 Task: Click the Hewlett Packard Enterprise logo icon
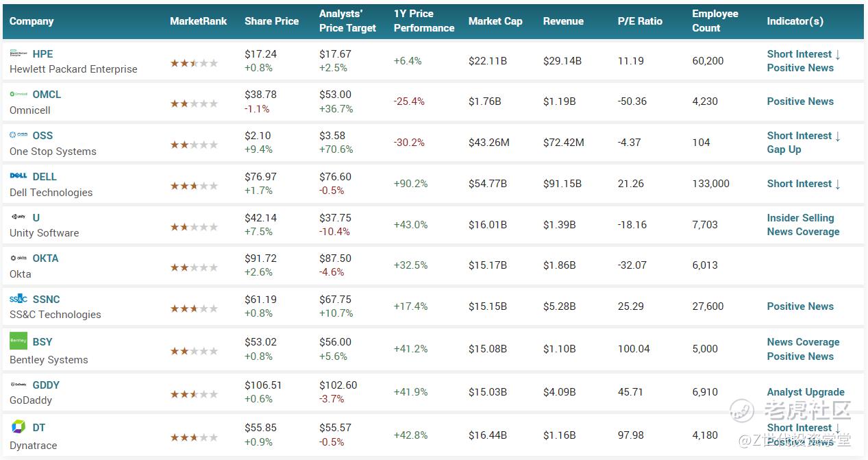[x=18, y=53]
